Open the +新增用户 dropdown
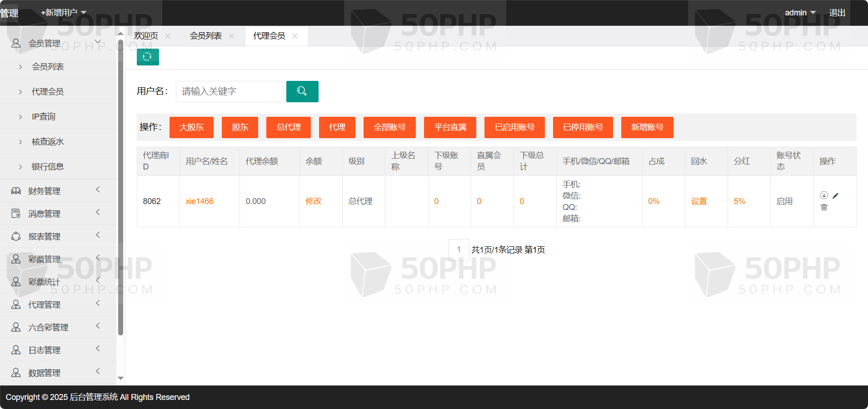 (63, 13)
